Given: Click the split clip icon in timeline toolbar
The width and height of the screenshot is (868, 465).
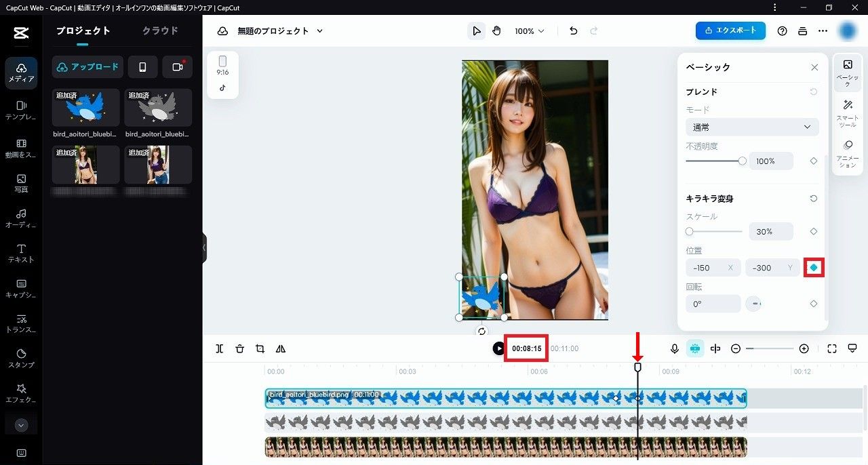Looking at the screenshot, I should 220,348.
